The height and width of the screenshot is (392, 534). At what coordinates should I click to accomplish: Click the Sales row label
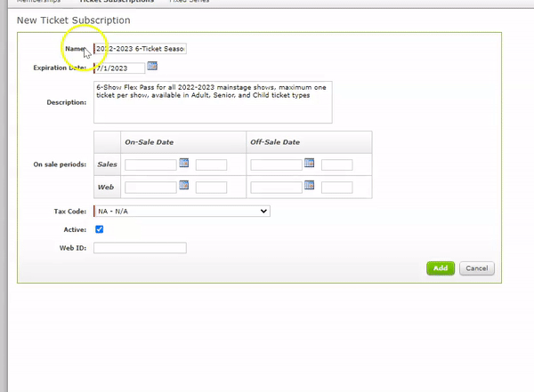coord(107,164)
